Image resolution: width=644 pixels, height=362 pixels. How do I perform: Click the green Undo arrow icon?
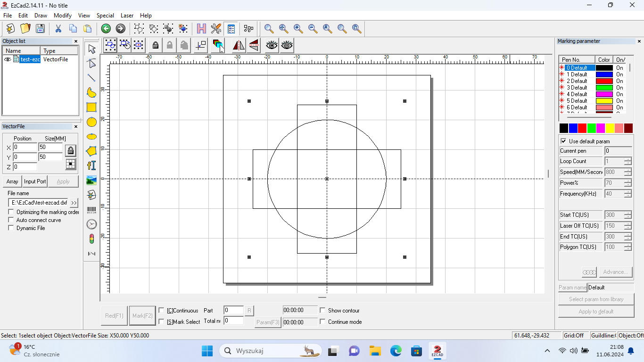tap(106, 29)
